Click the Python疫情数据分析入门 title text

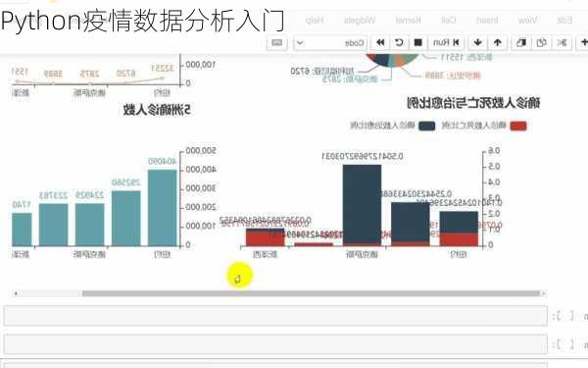142,21
